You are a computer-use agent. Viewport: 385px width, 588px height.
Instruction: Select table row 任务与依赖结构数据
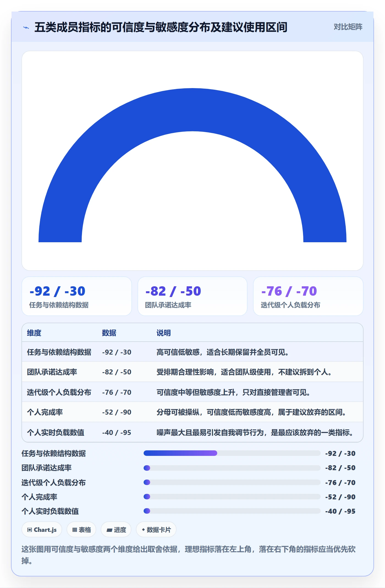pyautogui.click(x=193, y=352)
